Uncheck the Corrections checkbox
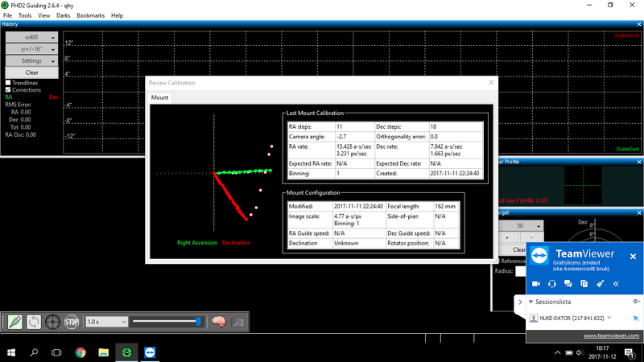The height and width of the screenshot is (362, 644). click(x=9, y=90)
